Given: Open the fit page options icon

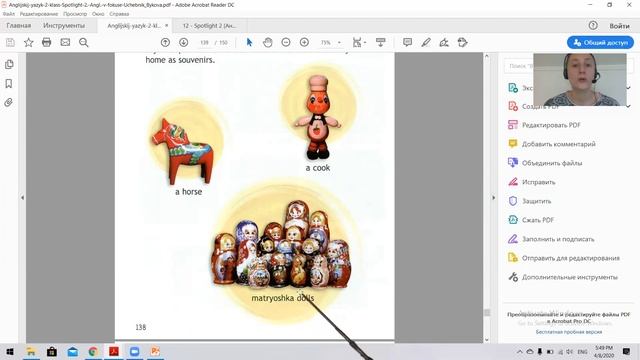Looking at the screenshot, I should (x=358, y=42).
